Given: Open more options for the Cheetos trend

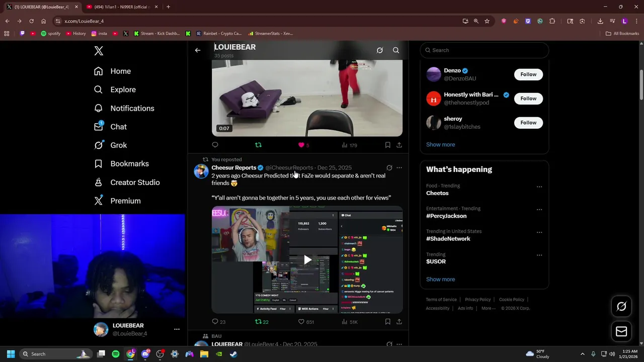Looking at the screenshot, I should click(539, 187).
